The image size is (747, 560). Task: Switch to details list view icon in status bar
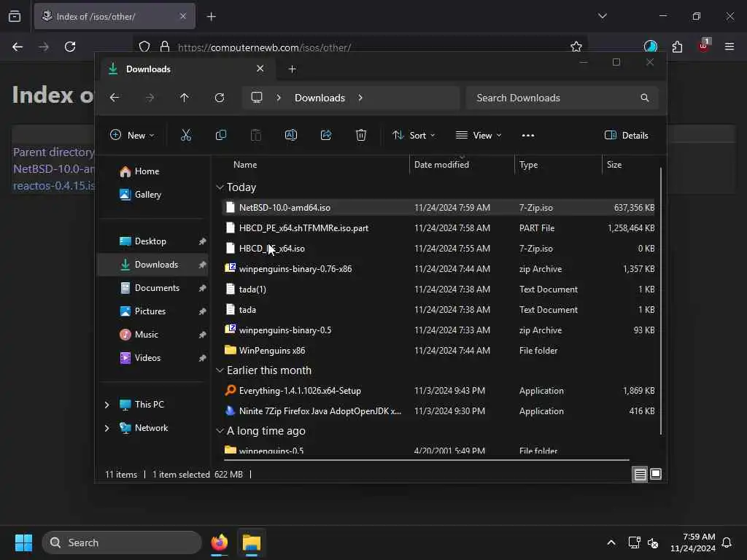pos(640,474)
